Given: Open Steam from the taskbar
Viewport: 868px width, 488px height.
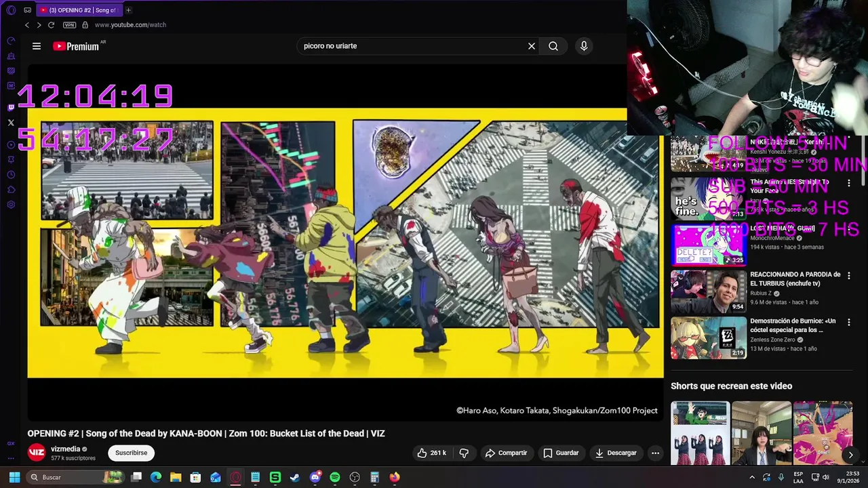Looking at the screenshot, I should point(295,477).
